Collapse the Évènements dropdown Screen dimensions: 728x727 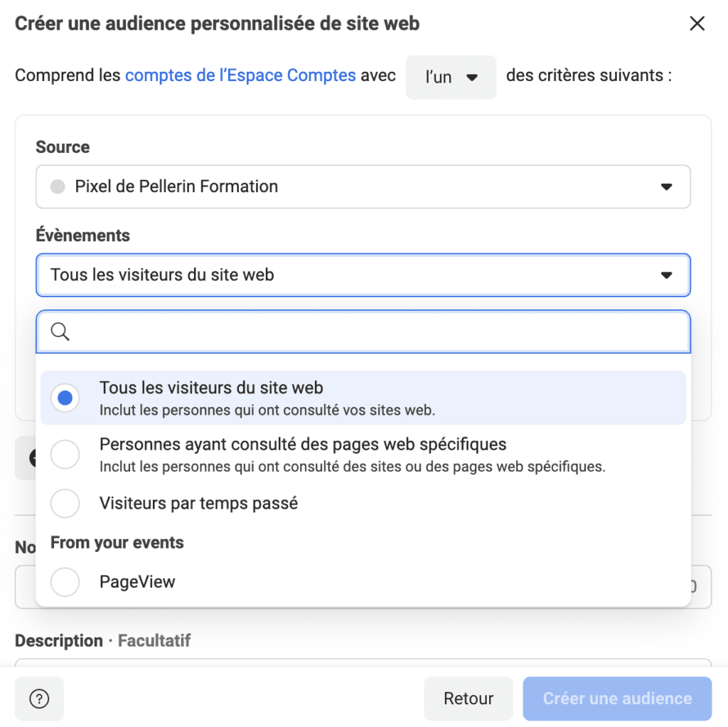[363, 275]
